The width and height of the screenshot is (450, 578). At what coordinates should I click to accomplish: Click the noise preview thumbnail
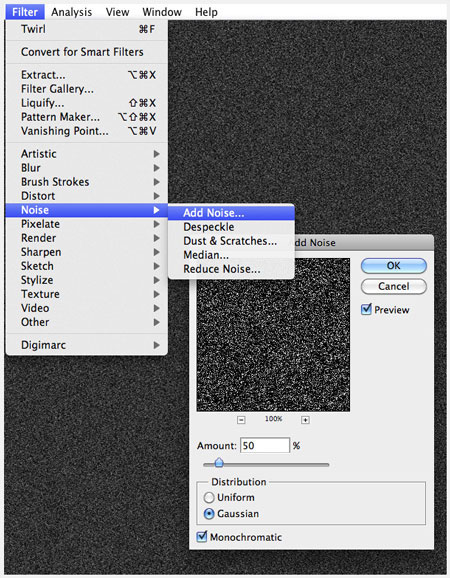coord(273,335)
